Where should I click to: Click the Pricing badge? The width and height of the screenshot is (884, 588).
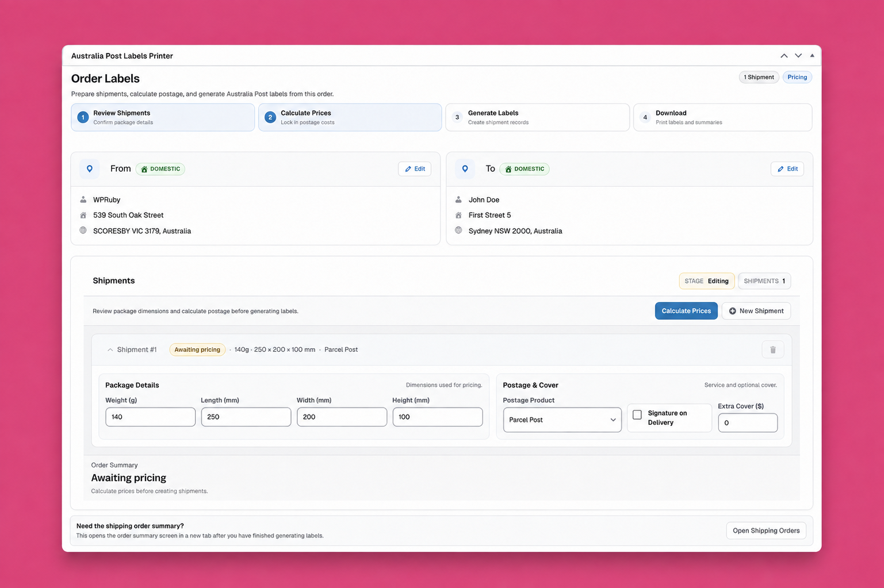(x=797, y=77)
